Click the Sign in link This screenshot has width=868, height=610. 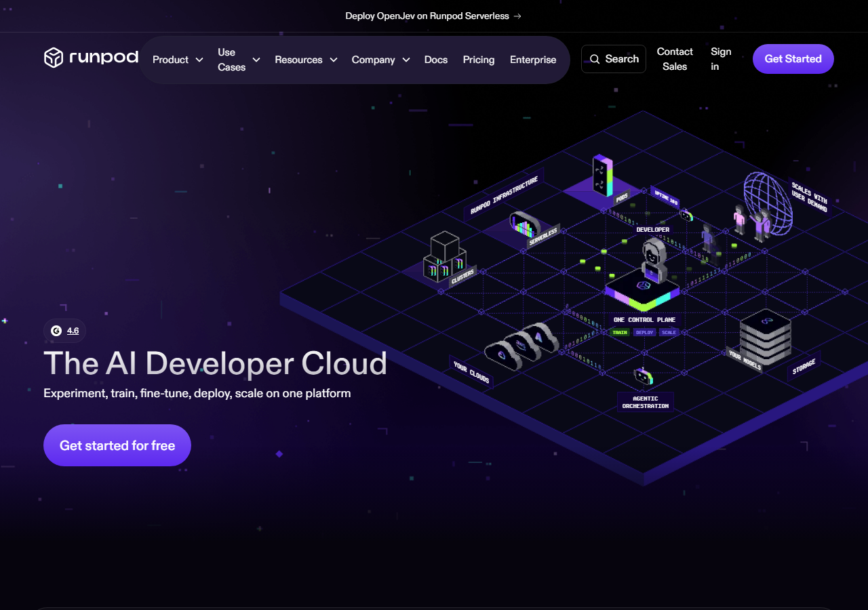pyautogui.click(x=721, y=59)
